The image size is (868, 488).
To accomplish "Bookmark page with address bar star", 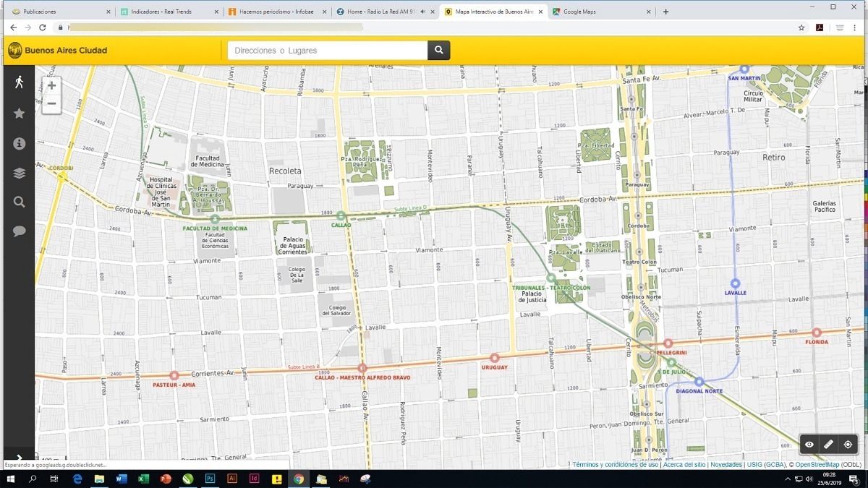I will (801, 27).
